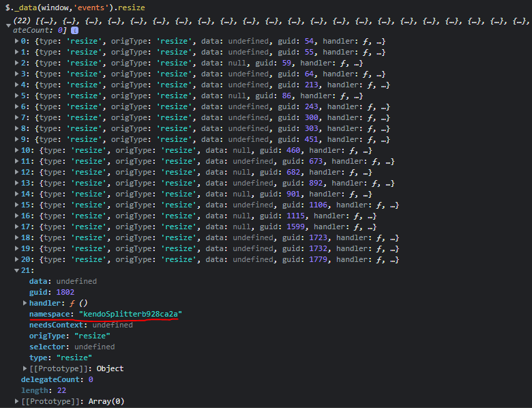Expand array entry 6 with guid 243
Screen dimensions: 532x408
coord(16,106)
